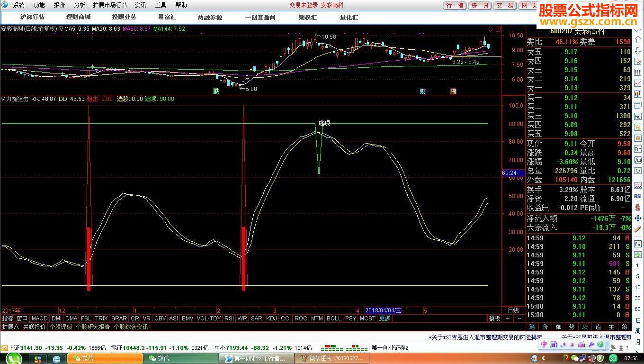This screenshot has width=644, height=364.
Task: Click the Fiz sidebar icon
Action: (x=638, y=149)
